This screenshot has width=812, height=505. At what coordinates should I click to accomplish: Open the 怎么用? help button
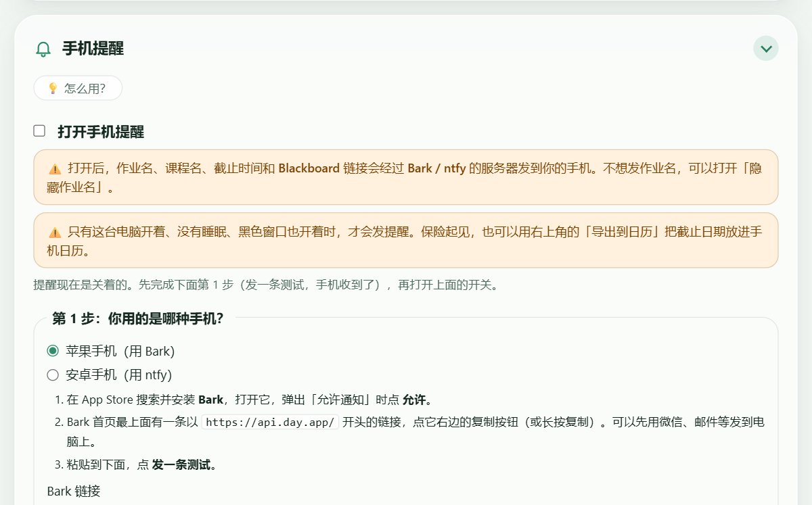coord(78,88)
